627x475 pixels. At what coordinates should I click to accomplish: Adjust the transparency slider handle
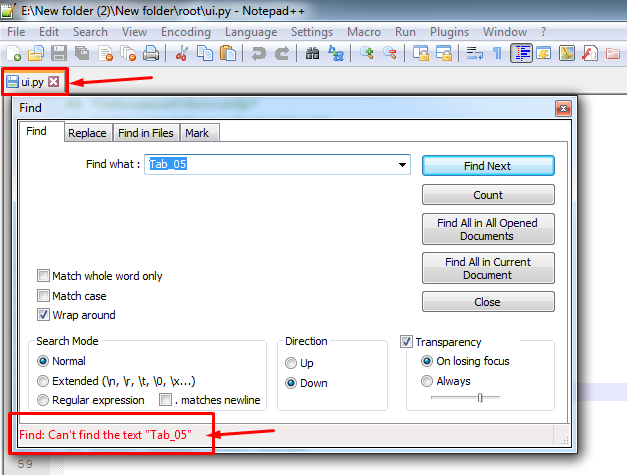click(480, 397)
